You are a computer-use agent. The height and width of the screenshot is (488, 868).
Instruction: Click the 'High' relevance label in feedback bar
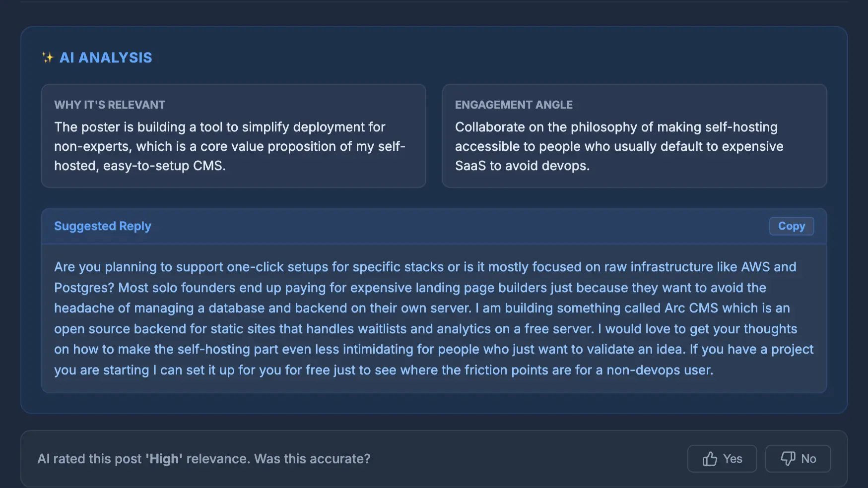tap(164, 459)
